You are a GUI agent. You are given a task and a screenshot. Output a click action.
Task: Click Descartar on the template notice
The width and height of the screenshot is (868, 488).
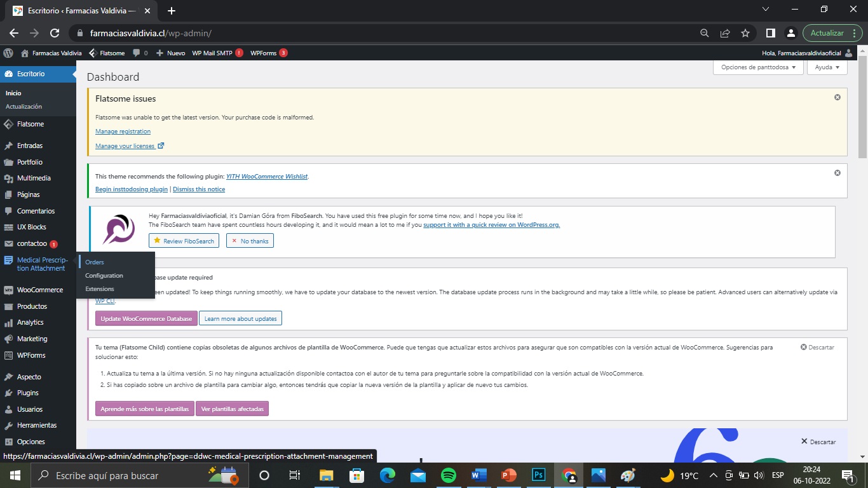point(817,348)
